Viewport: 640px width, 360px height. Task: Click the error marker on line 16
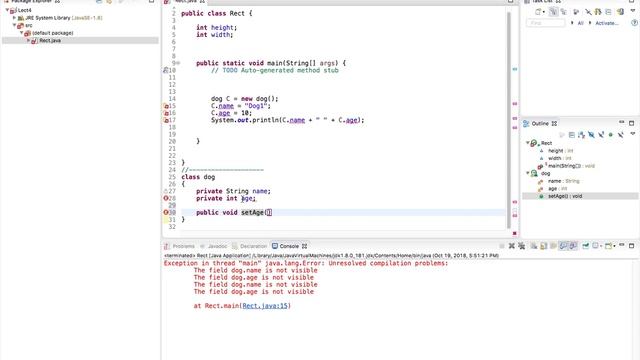(166, 113)
